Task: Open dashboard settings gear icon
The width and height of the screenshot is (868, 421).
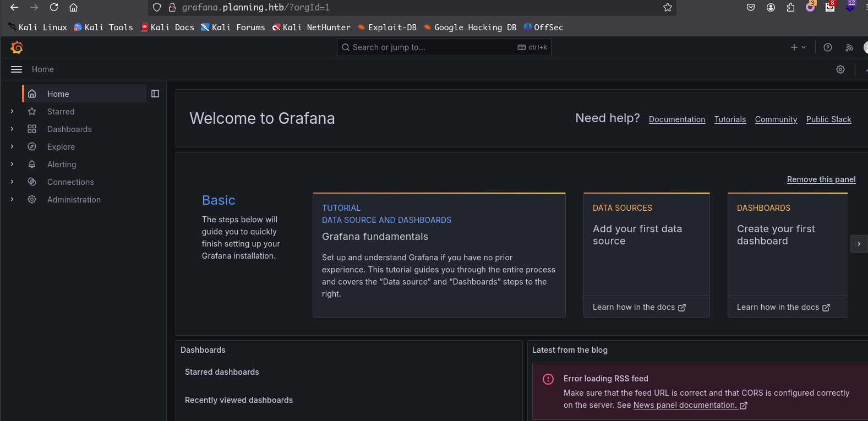Action: tap(840, 69)
